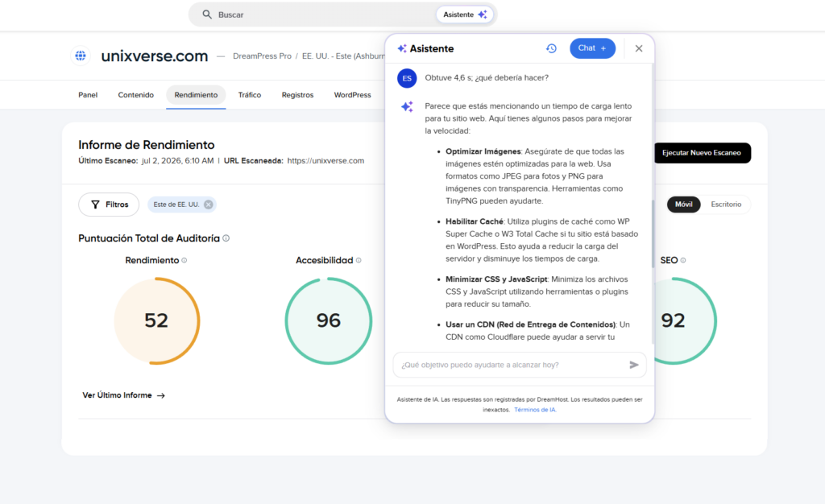
Task: Click the https://unixverse.com scanned URL
Action: coord(325,161)
